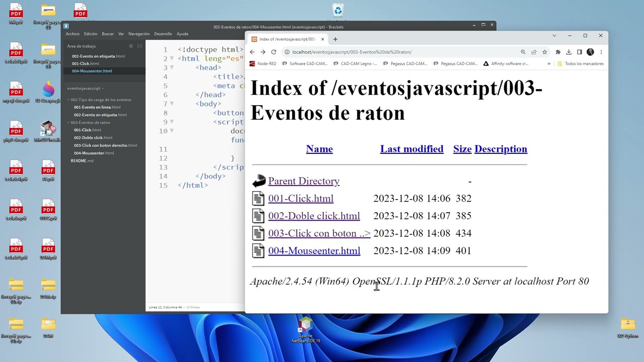The height and width of the screenshot is (362, 644).
Task: Open Chrome profile avatar
Action: tap(590, 52)
